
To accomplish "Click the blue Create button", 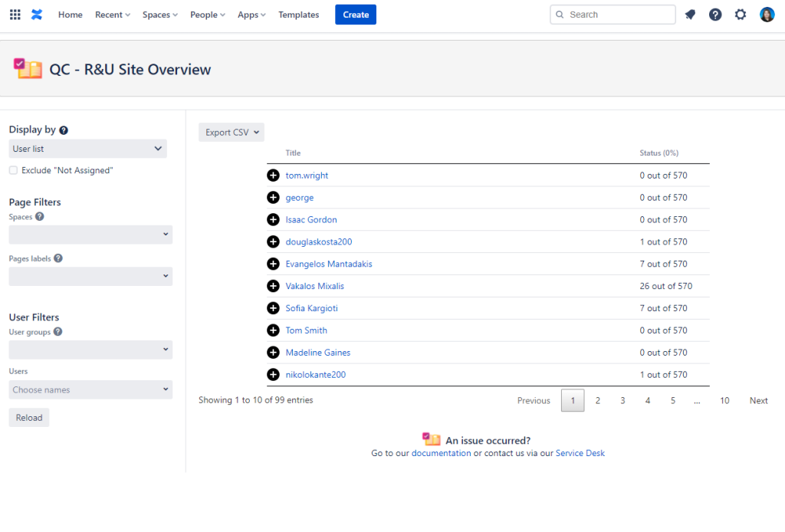I will point(356,15).
